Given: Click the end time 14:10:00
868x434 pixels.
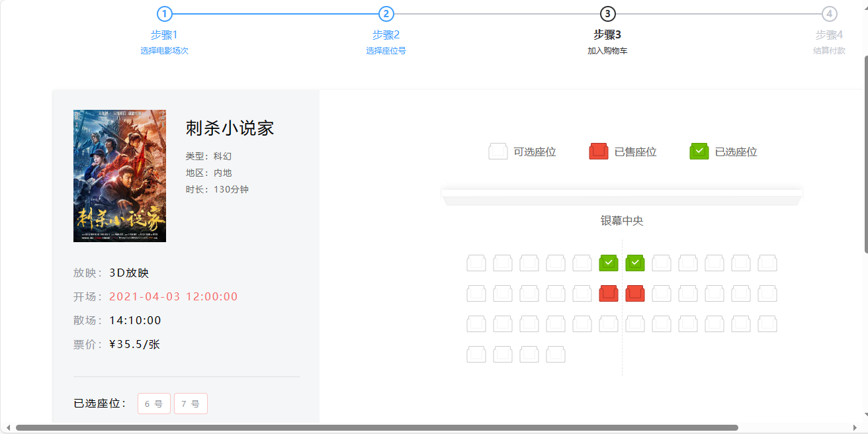Looking at the screenshot, I should [135, 321].
